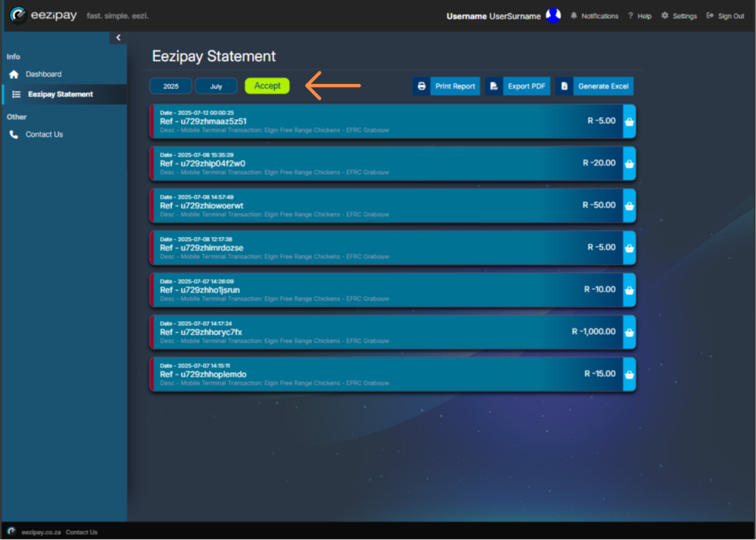Click basket icon on transaction u729zhho1jsrun
The height and width of the screenshot is (540, 756).
click(x=630, y=290)
